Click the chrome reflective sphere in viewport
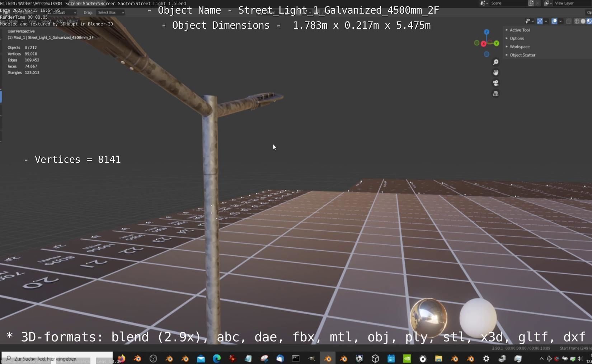 (428, 318)
